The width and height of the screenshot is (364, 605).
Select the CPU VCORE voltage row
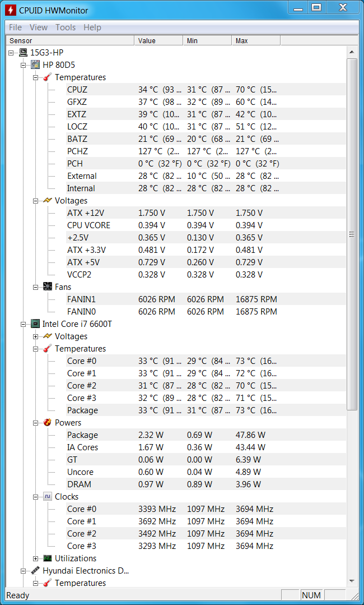(206, 225)
